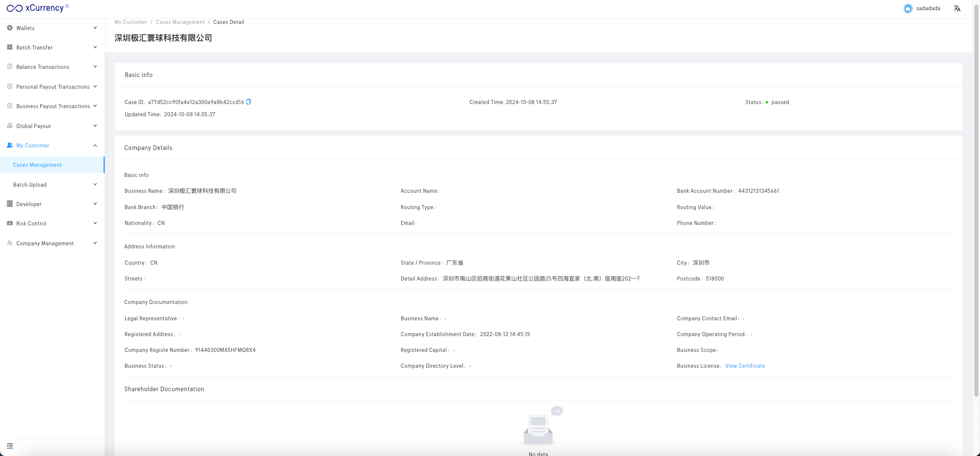
Task: Switch language with the translate icon
Action: coord(957,9)
